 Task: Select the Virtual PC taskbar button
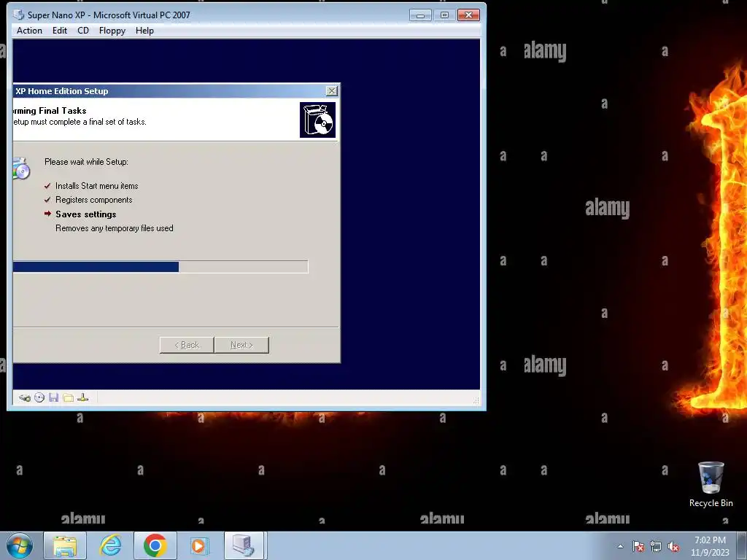tap(244, 545)
